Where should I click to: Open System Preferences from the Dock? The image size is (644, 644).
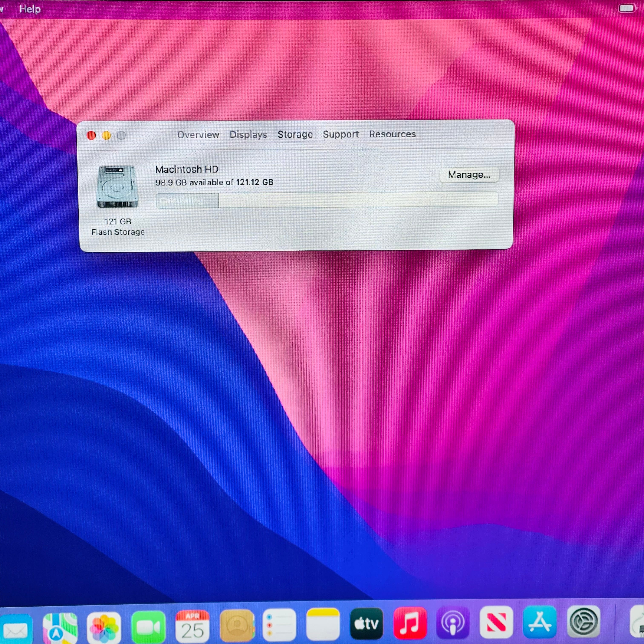(x=584, y=621)
